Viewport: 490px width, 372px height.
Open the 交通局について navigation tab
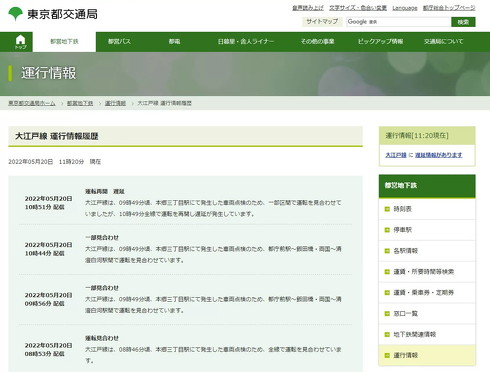(443, 42)
